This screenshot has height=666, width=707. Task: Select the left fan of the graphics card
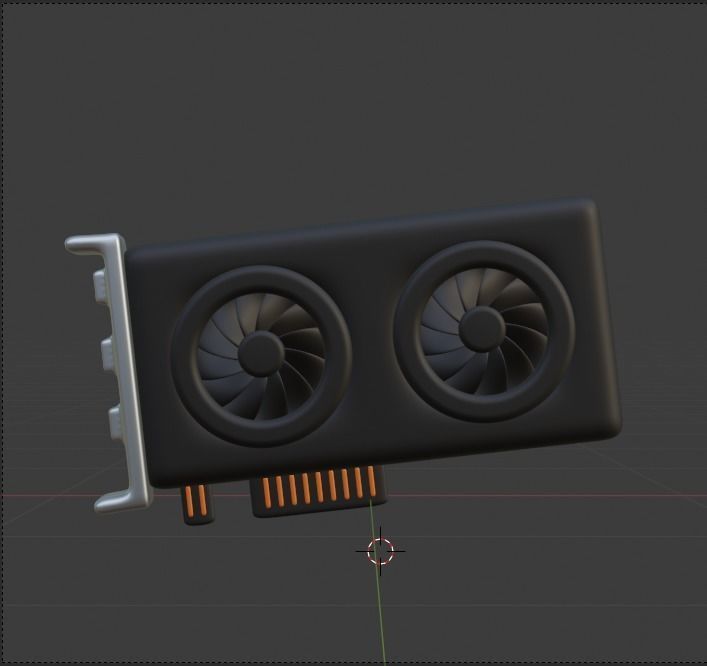[x=261, y=356]
